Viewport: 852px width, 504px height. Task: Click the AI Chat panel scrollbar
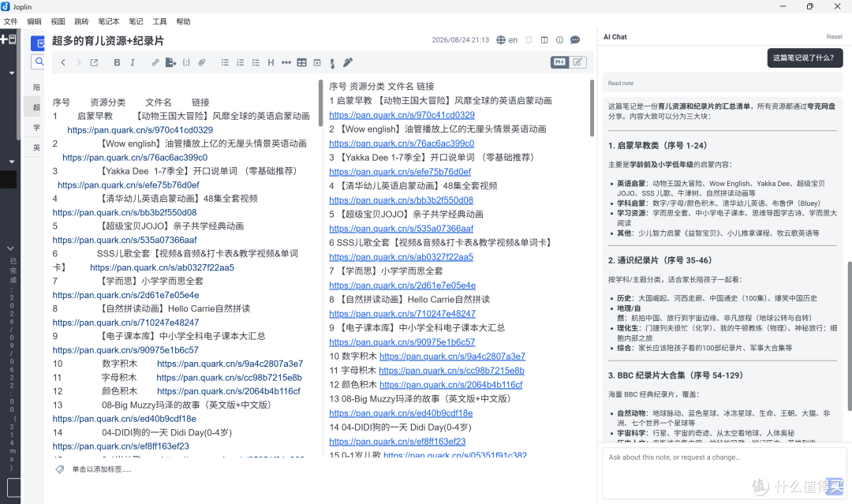pyautogui.click(x=850, y=336)
